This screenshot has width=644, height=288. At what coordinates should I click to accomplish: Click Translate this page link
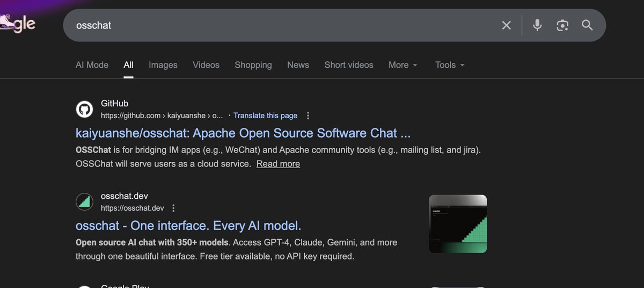265,116
